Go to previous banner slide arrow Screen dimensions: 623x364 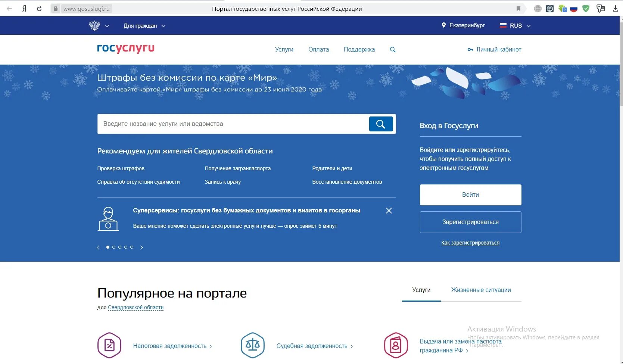click(98, 247)
